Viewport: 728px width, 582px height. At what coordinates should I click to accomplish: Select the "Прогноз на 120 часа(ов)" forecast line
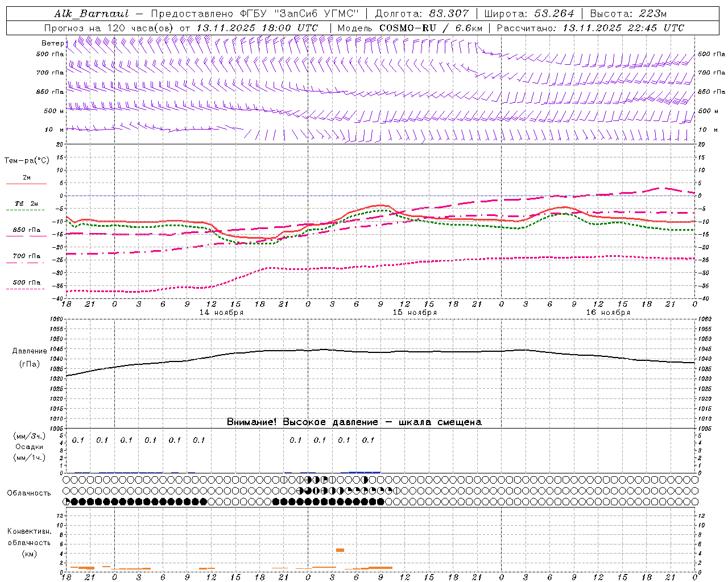coord(181,28)
